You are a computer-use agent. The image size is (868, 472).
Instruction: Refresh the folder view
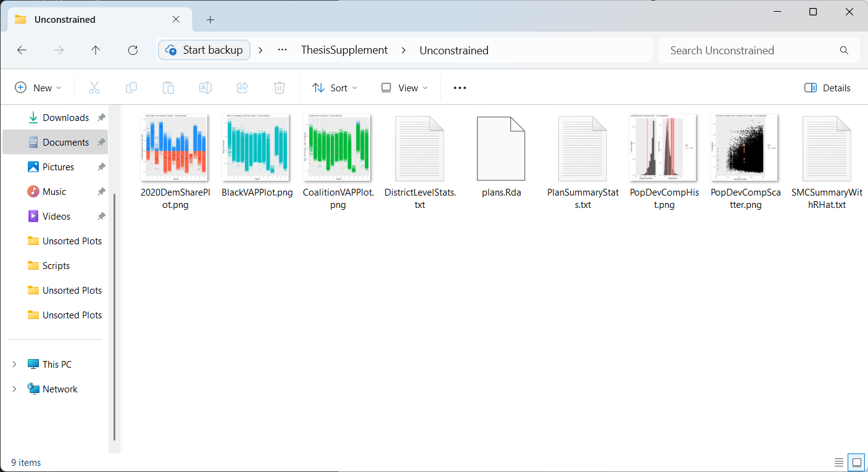133,50
